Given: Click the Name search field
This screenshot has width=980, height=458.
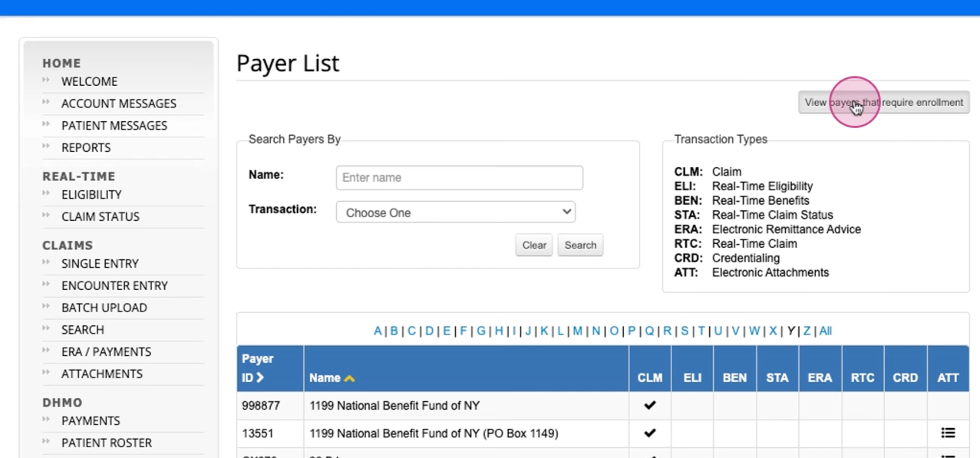Looking at the screenshot, I should pyautogui.click(x=459, y=177).
